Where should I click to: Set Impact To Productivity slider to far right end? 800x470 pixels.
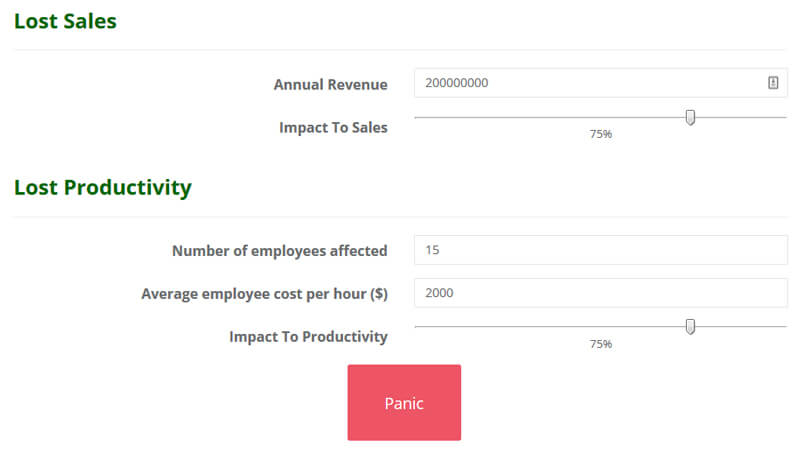click(x=785, y=326)
